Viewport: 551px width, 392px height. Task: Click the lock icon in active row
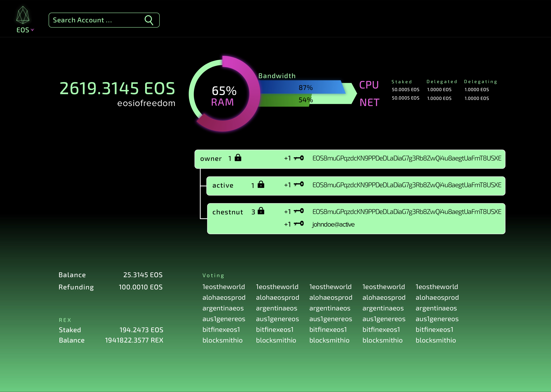(261, 184)
